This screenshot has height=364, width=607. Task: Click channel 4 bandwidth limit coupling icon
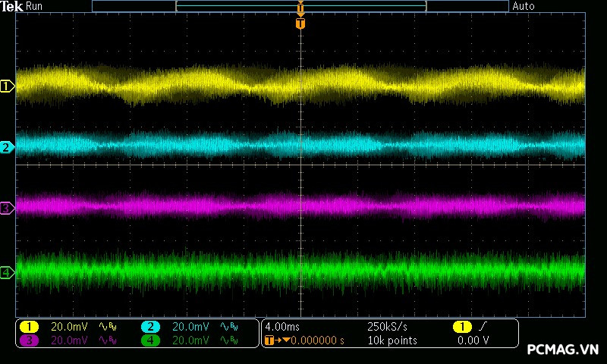pos(228,340)
